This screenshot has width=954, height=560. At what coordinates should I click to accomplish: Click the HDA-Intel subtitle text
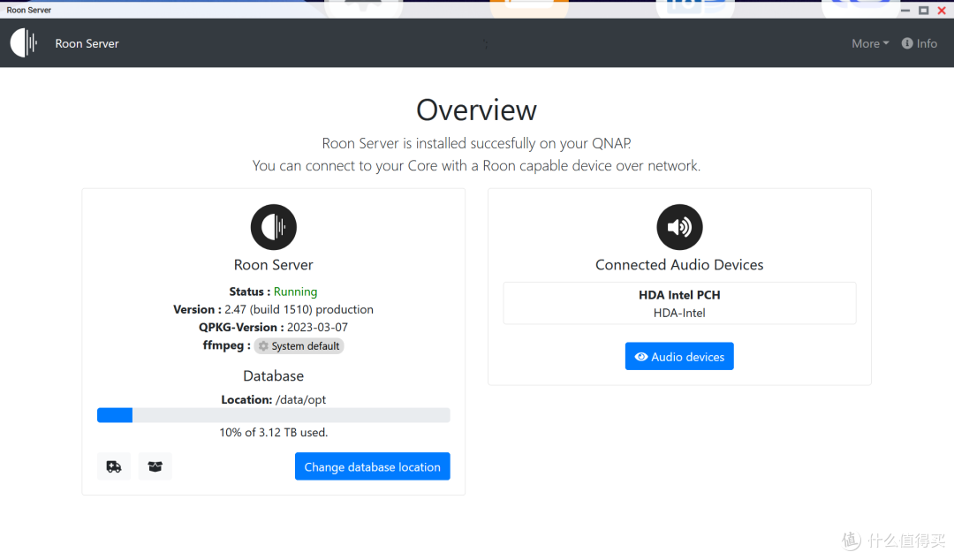[679, 313]
